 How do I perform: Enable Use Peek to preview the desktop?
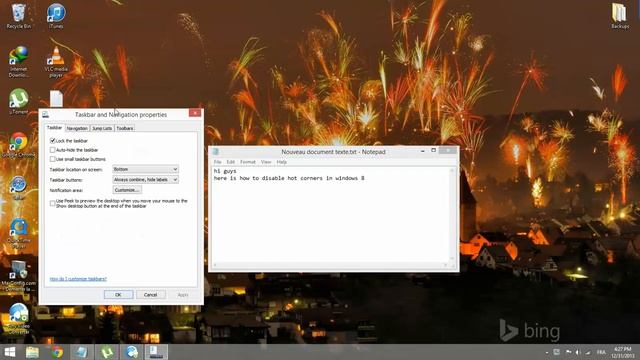point(53,203)
